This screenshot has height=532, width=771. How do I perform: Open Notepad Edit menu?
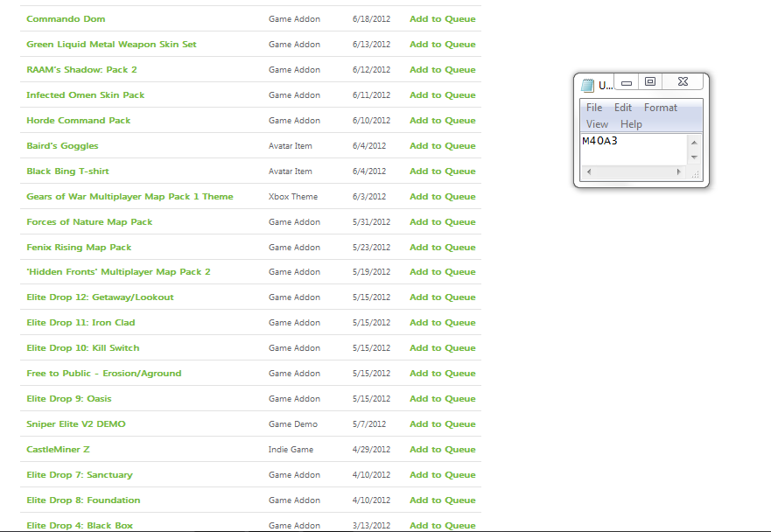point(622,108)
